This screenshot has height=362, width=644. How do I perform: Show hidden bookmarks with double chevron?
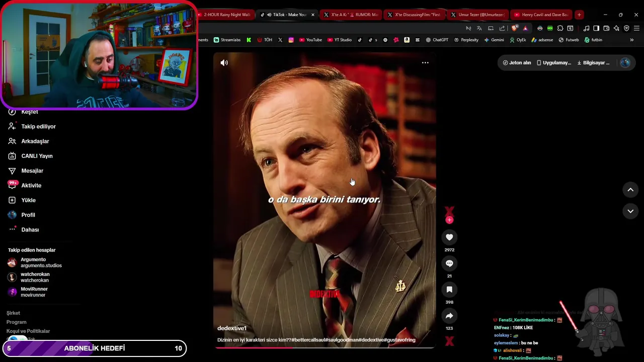[632, 40]
